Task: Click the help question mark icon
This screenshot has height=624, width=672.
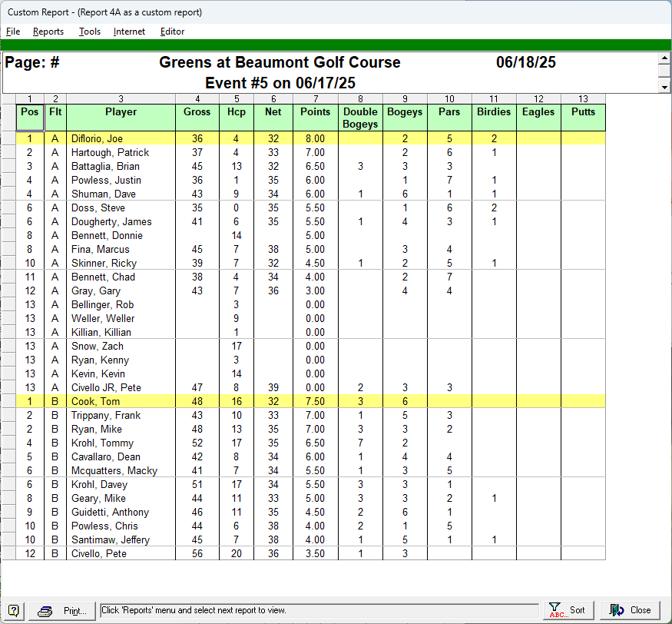Action: coord(14,610)
